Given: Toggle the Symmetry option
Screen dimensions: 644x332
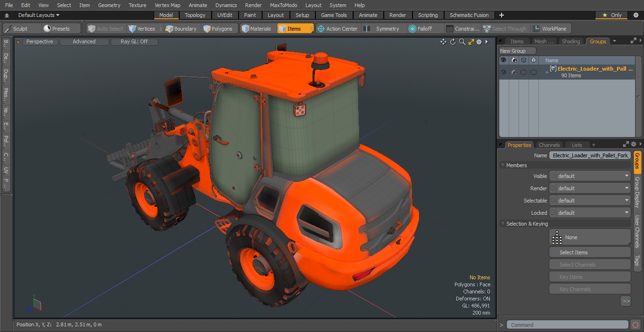Looking at the screenshot, I should (383, 29).
